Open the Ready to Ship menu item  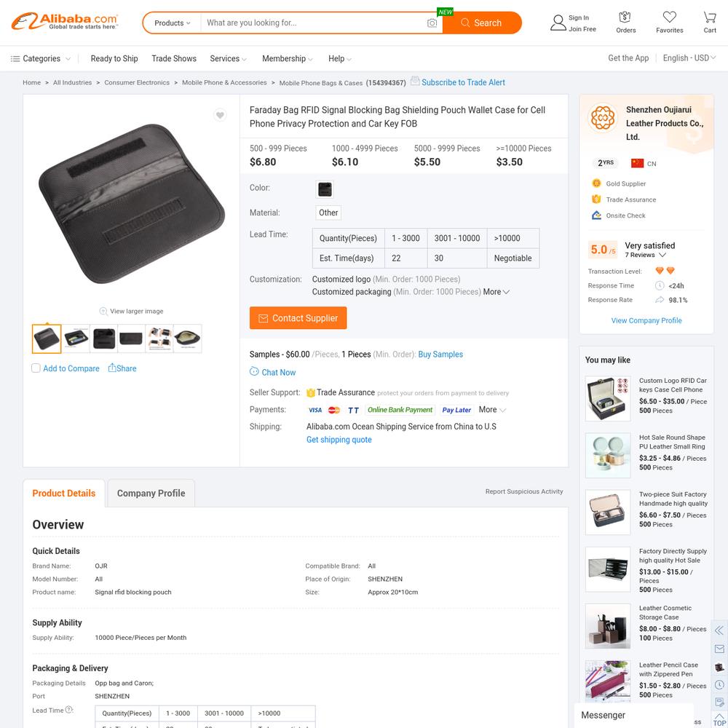click(114, 58)
